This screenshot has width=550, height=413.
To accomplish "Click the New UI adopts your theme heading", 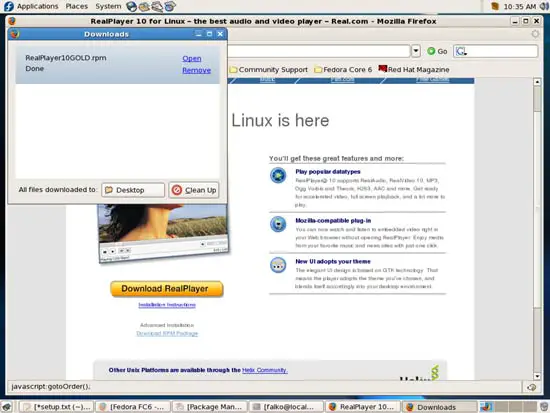I will point(333,261).
